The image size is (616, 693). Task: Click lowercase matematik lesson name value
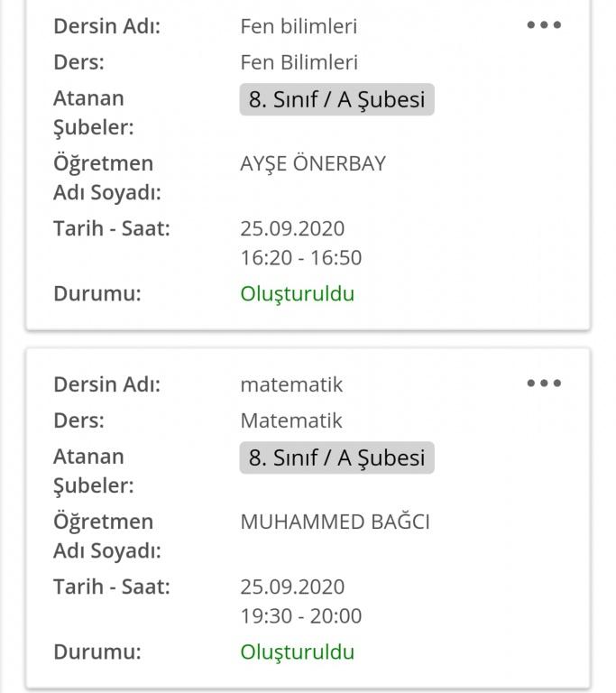click(291, 384)
